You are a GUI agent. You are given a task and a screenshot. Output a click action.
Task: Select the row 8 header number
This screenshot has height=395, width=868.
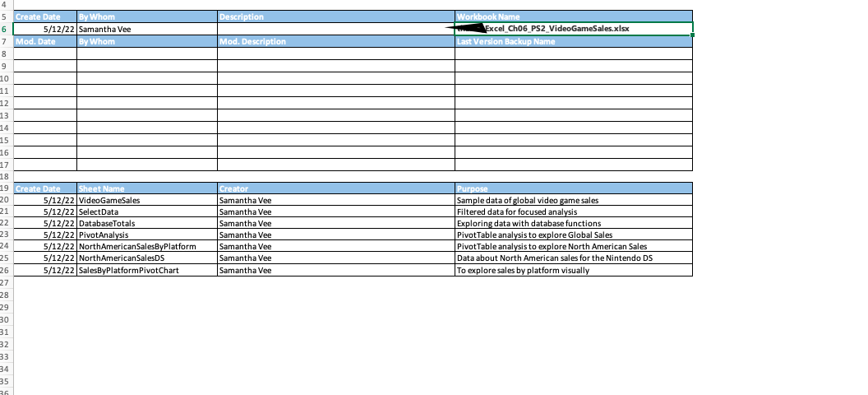pos(6,53)
